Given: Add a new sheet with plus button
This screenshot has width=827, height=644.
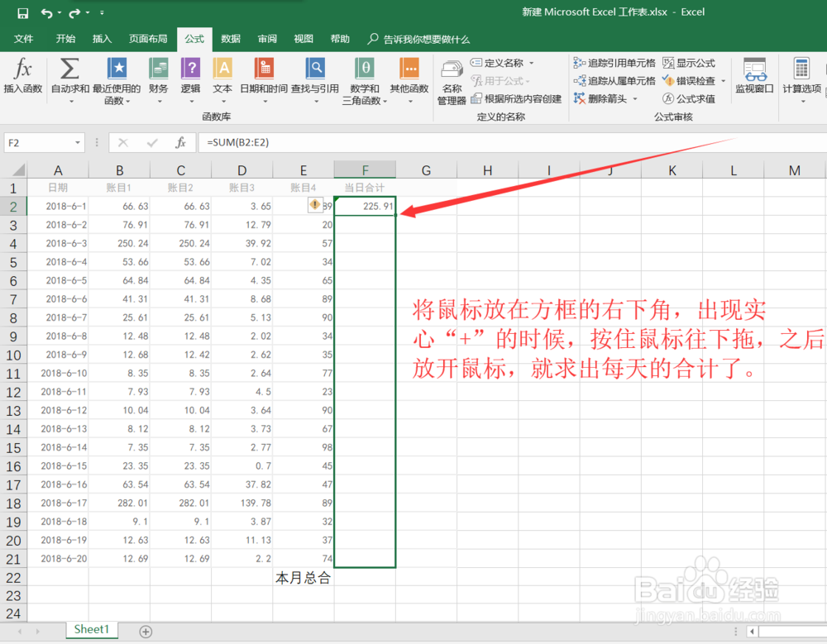Looking at the screenshot, I should tap(146, 632).
